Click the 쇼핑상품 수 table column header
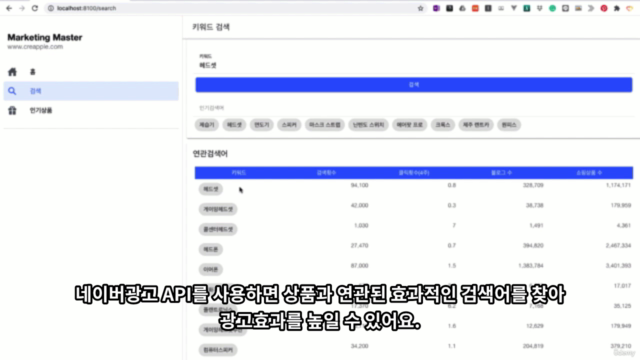The width and height of the screenshot is (640, 360). coord(589,173)
